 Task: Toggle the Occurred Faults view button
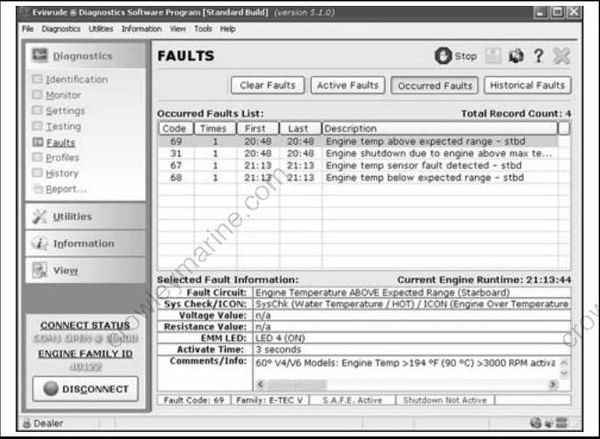[433, 86]
